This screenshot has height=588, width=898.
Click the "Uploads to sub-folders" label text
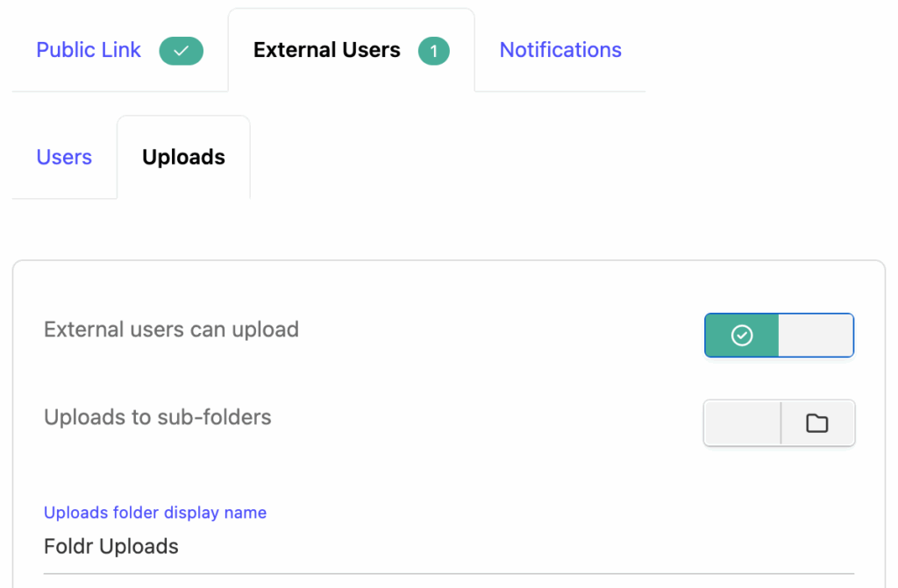point(158,417)
